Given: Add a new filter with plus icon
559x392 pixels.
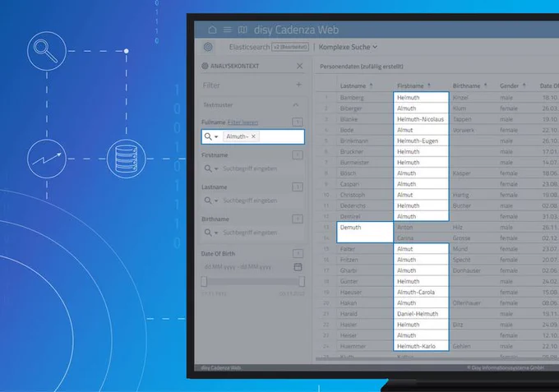Looking at the screenshot, I should pyautogui.click(x=298, y=85).
